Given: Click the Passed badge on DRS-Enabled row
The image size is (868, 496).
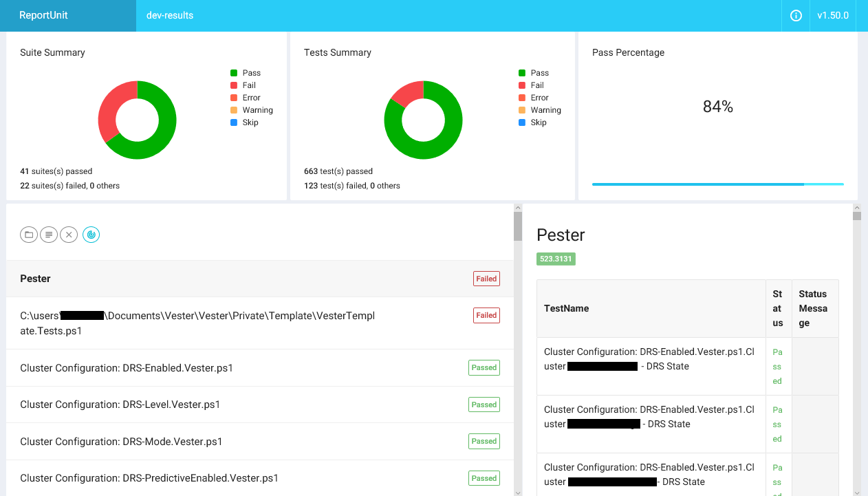Looking at the screenshot, I should coord(484,367).
